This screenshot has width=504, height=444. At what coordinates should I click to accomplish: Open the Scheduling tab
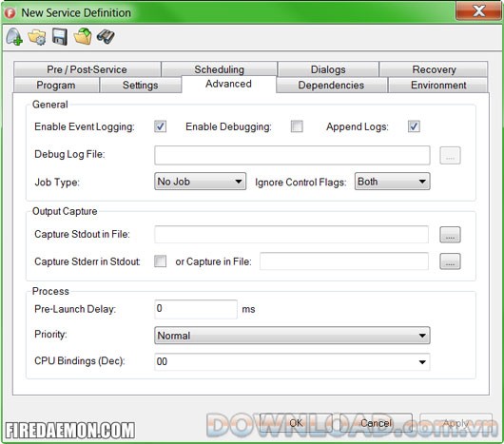pyautogui.click(x=220, y=69)
